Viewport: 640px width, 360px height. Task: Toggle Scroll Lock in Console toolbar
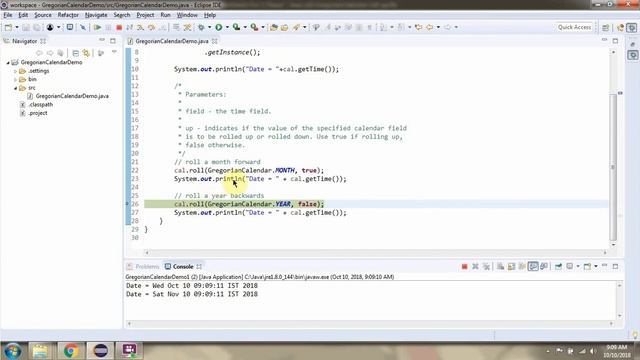pyautogui.click(x=511, y=267)
